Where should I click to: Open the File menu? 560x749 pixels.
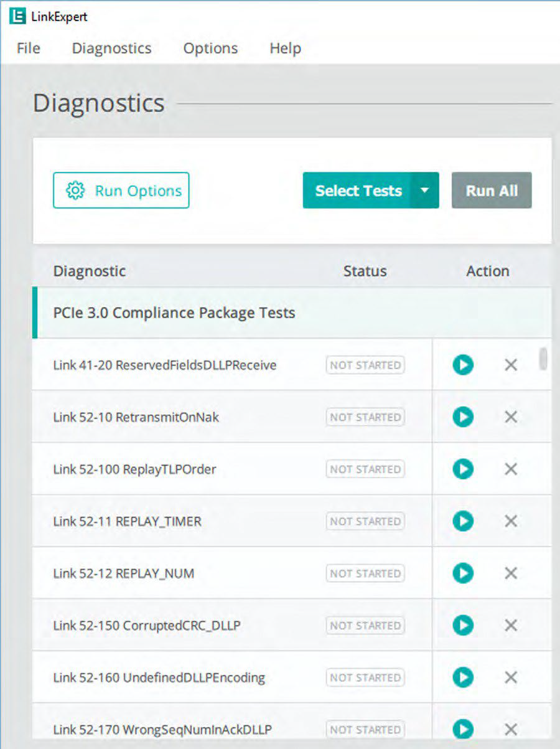click(x=29, y=48)
